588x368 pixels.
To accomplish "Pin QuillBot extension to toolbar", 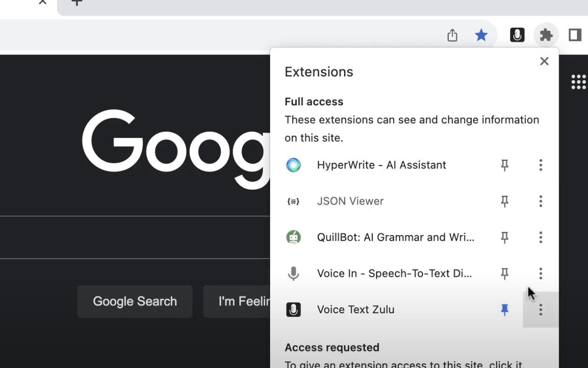I will coord(505,237).
